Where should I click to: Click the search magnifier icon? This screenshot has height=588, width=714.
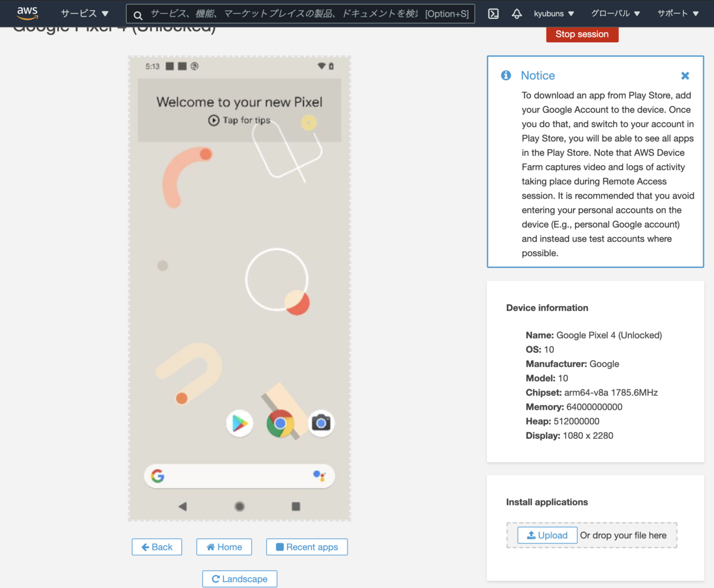pyautogui.click(x=138, y=15)
